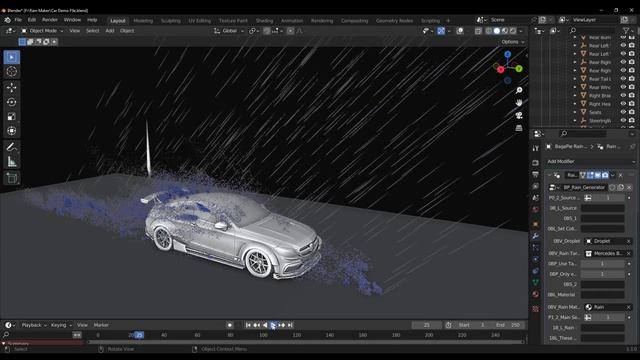Click the viewport zoom magnifier icon
640x360 pixels.
tap(519, 90)
